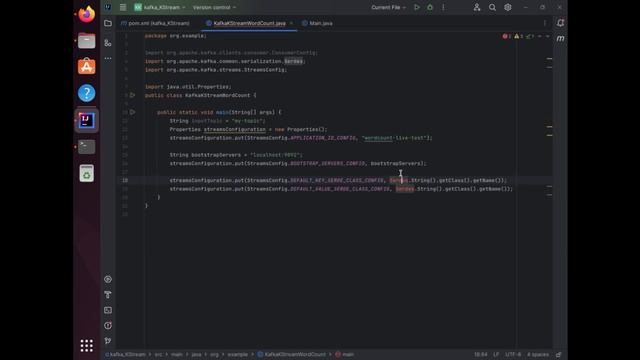Open Help from the Ubuntu dock
The width and height of the screenshot is (640, 360).
pos(87,93)
